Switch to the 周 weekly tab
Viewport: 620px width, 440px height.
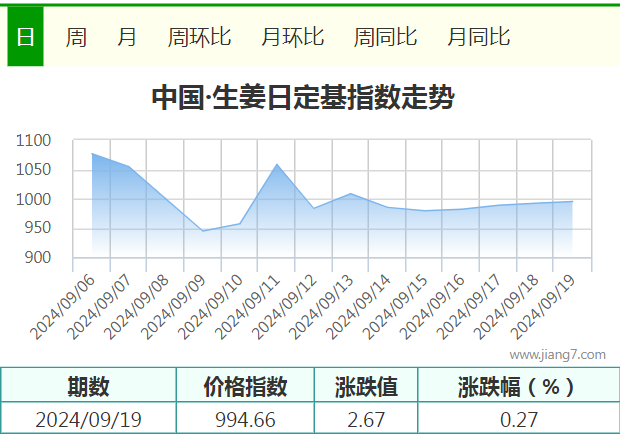76,37
